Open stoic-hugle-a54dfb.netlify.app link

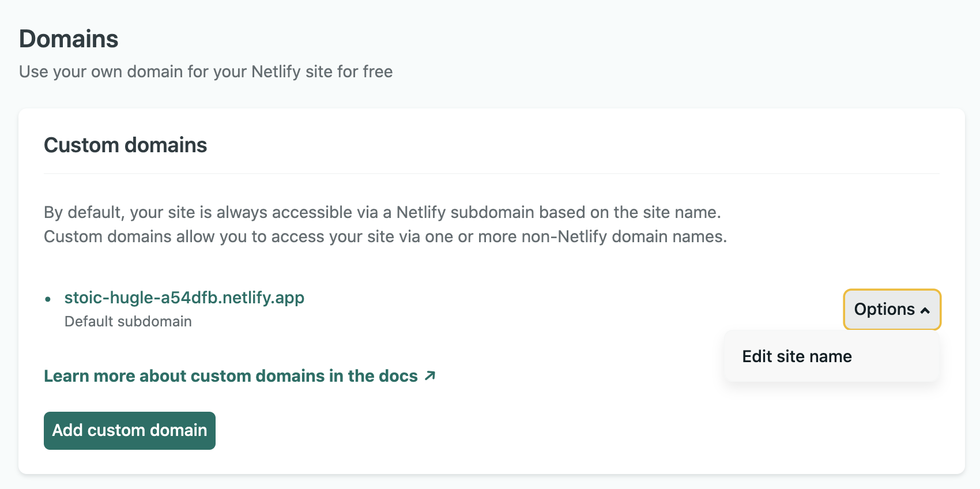(184, 298)
